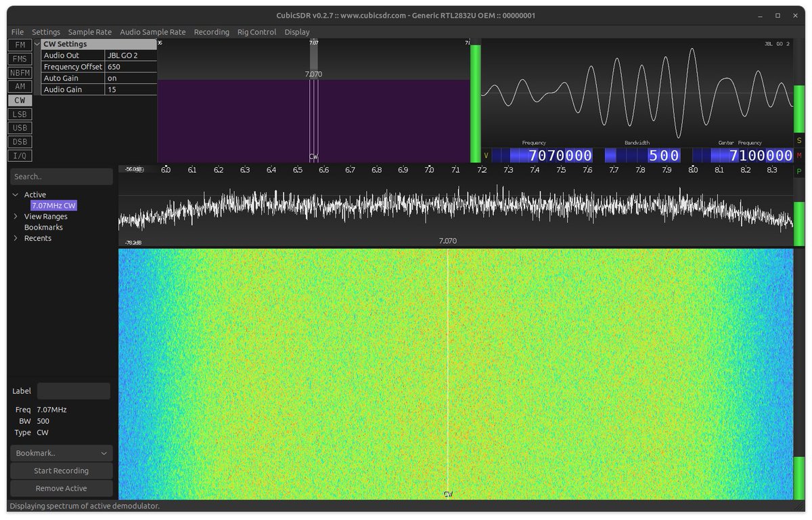Select the LSB demodulator mode
The width and height of the screenshot is (812, 520).
coord(20,114)
